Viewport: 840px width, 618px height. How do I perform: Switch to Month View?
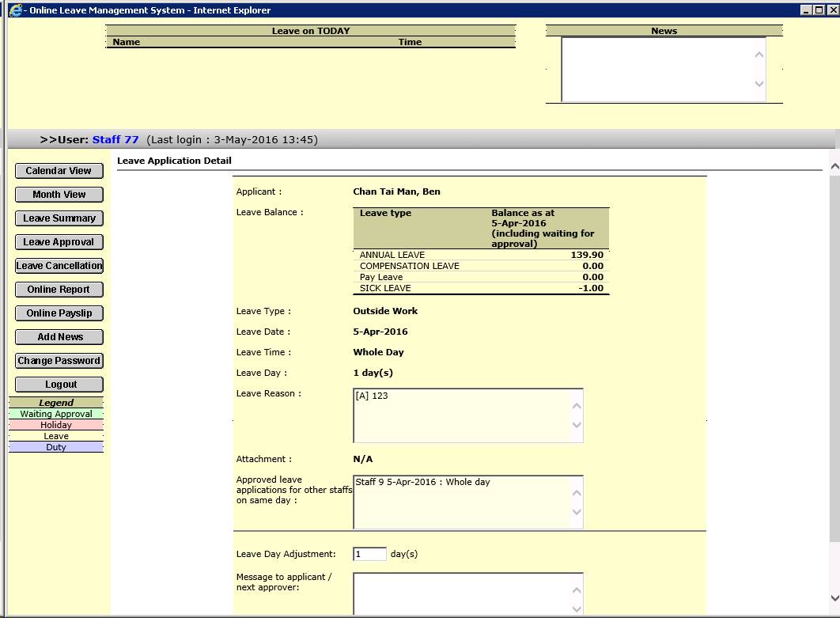(59, 195)
